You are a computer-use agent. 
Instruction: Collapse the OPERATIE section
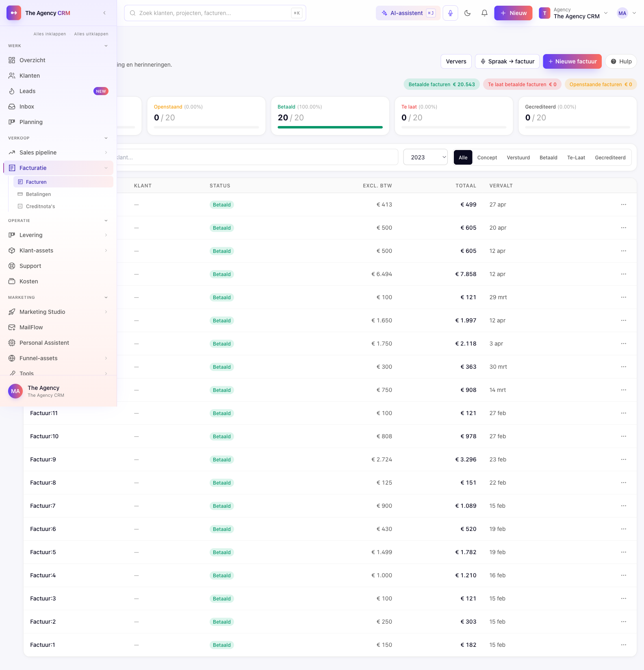coord(106,221)
